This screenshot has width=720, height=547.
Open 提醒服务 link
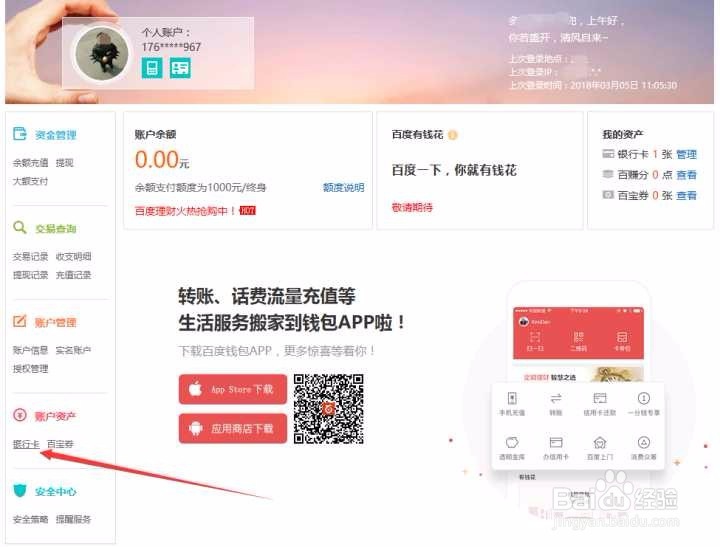(73, 519)
